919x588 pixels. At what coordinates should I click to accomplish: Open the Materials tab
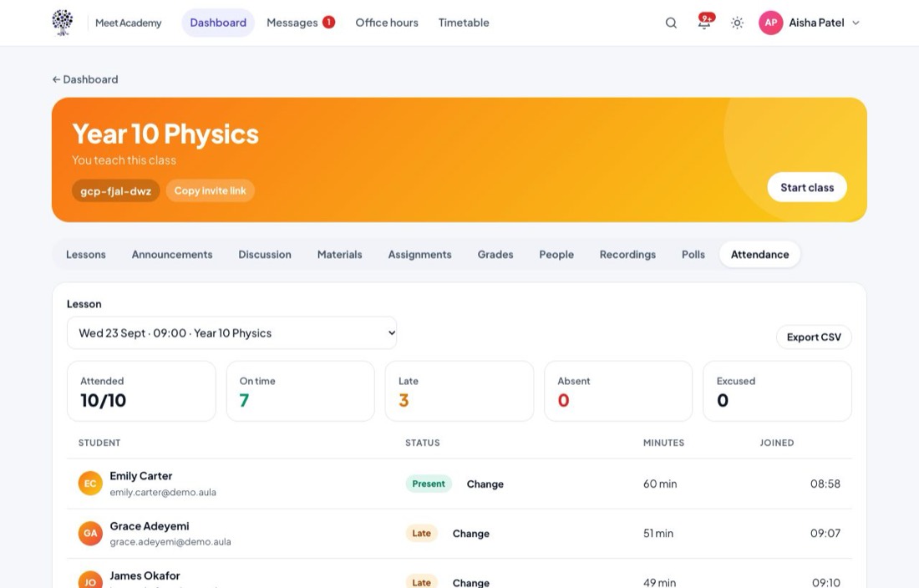click(340, 255)
